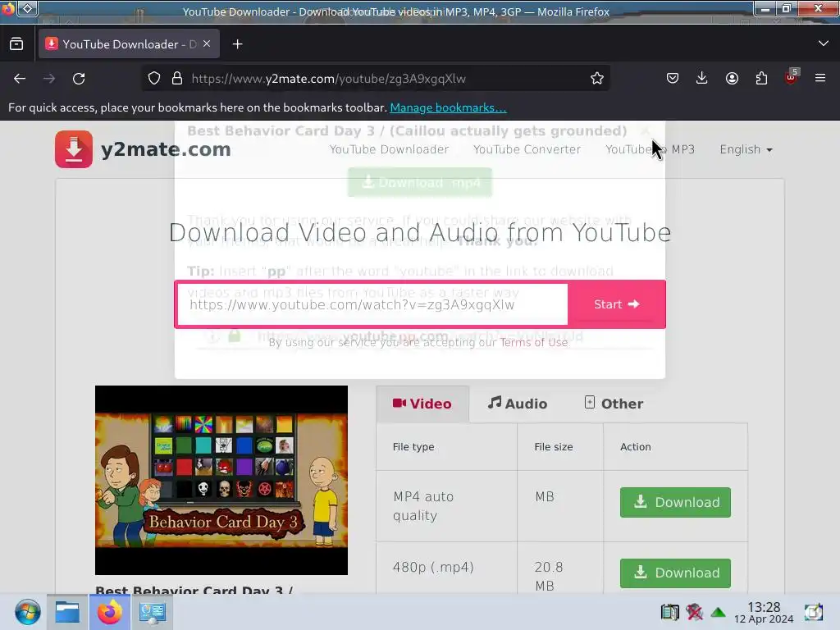
Task: Select the Video tab
Action: pyautogui.click(x=422, y=404)
